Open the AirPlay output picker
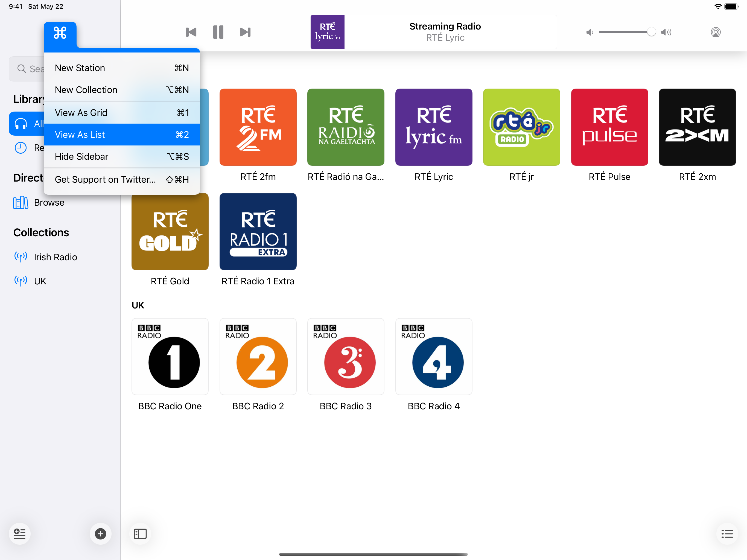This screenshot has width=747, height=560. point(715,32)
